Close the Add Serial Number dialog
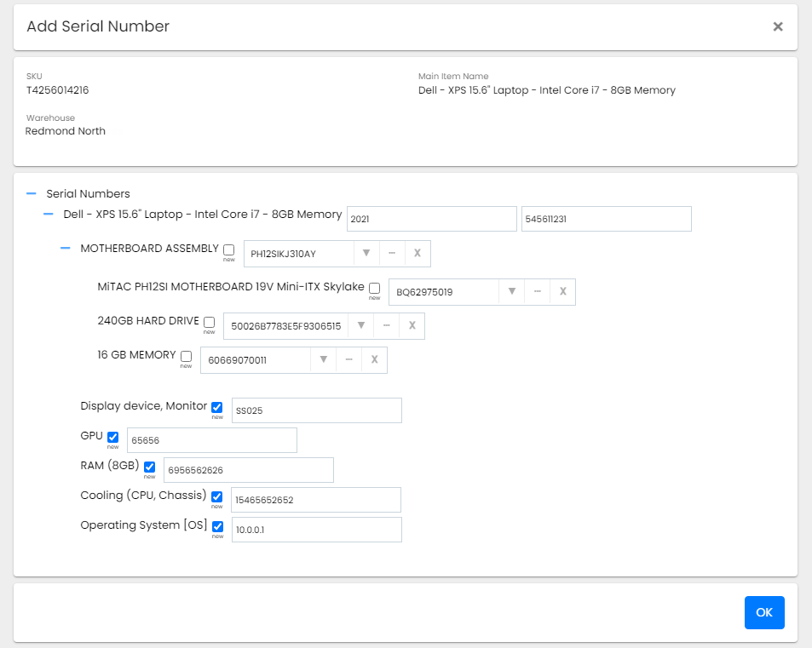 [777, 26]
